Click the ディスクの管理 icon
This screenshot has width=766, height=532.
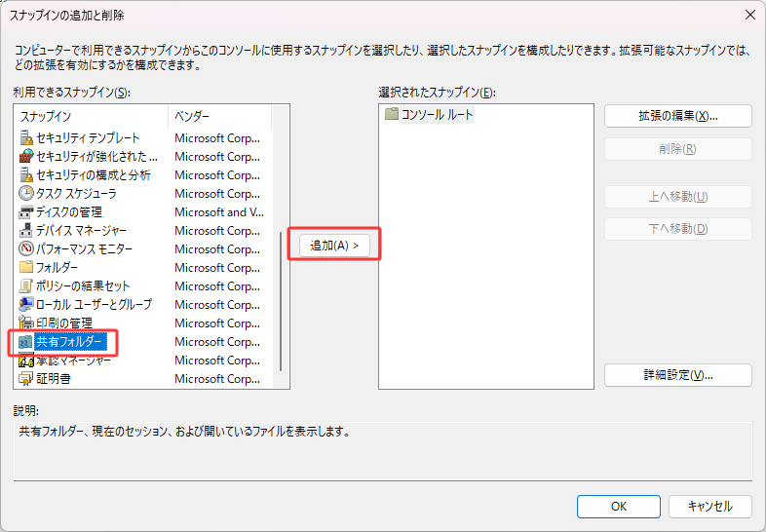pyautogui.click(x=26, y=212)
